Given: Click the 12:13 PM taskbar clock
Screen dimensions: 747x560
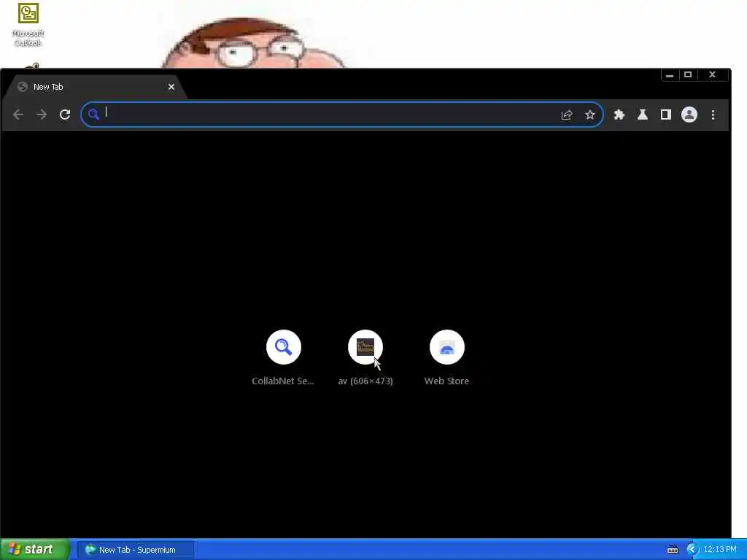Looking at the screenshot, I should pos(720,550).
